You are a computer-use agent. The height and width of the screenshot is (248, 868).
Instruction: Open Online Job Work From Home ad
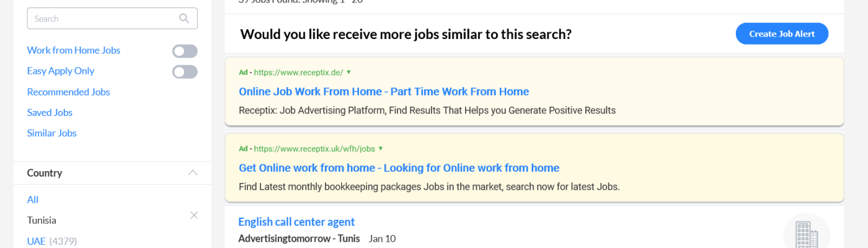coord(384,92)
